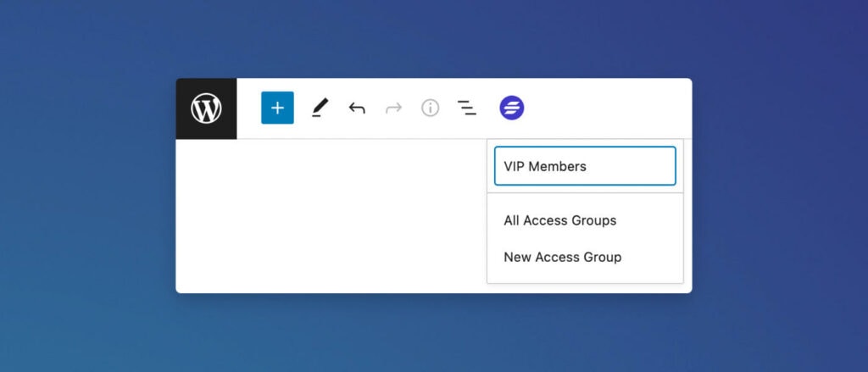
Task: Collapse the access group dropdown via purple icon
Action: pos(512,108)
